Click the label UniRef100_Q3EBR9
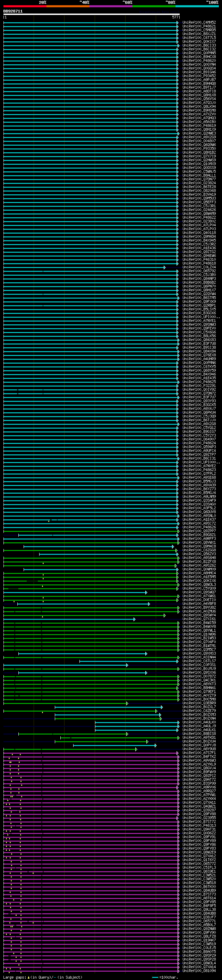 (199, 703)
